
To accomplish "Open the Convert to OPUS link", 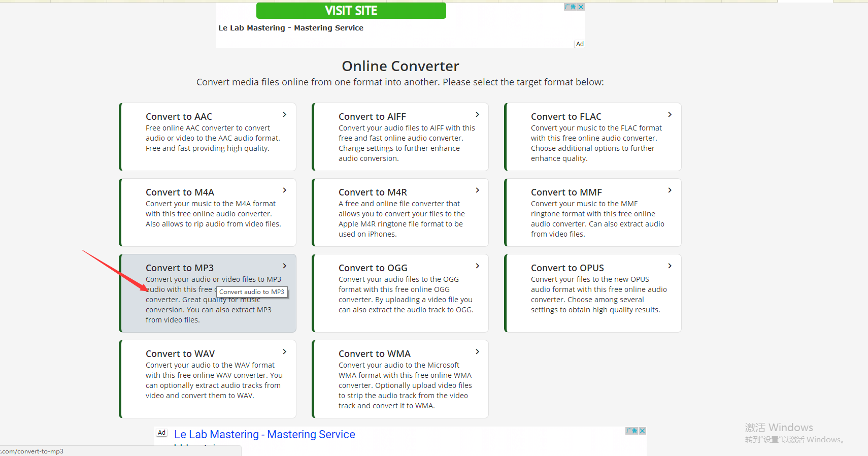I will point(567,268).
